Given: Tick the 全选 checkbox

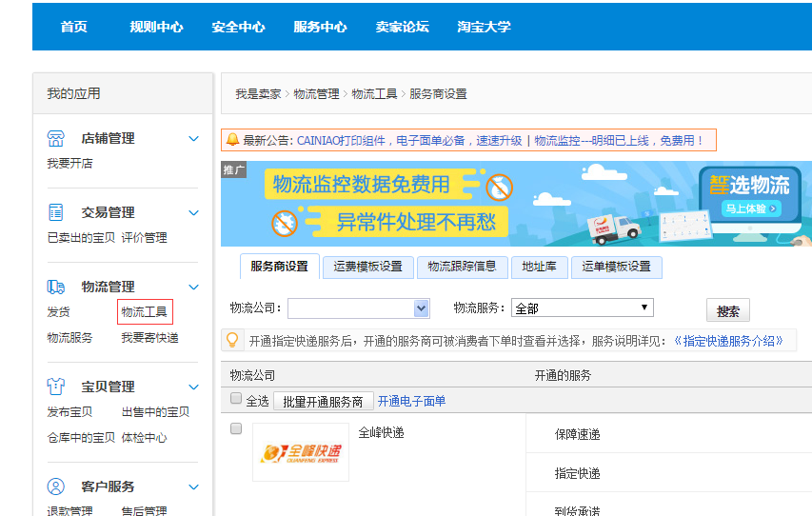Looking at the screenshot, I should pos(236,398).
